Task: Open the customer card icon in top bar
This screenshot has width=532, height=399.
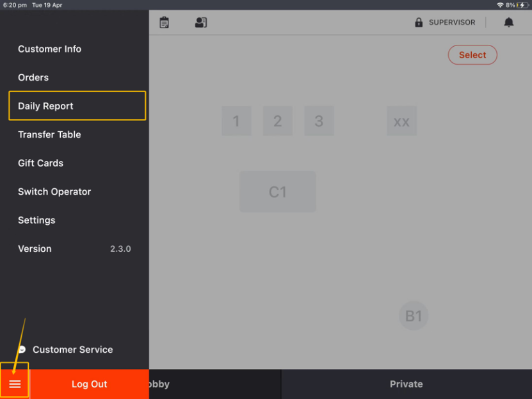Action: 201,22
